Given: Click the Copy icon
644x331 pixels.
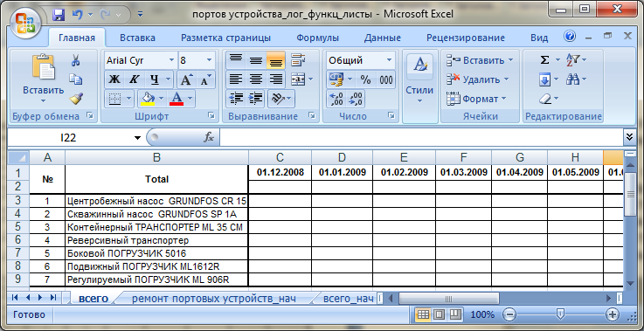Looking at the screenshot, I should click(x=75, y=79).
